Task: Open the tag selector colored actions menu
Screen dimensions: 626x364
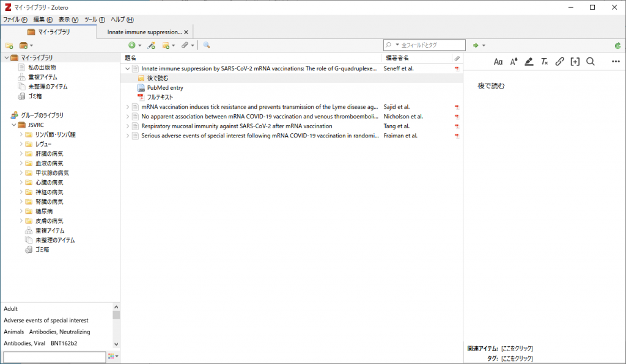Action: 113,356
